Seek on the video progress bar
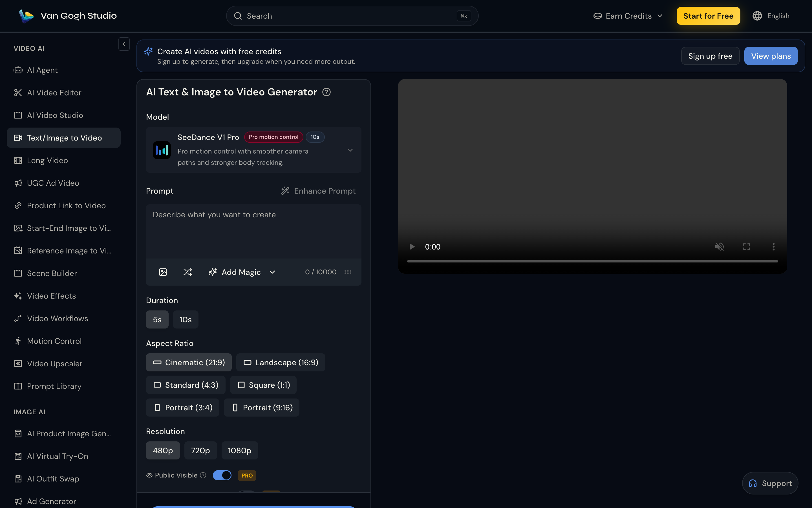Viewport: 812px width, 508px height. click(593, 261)
